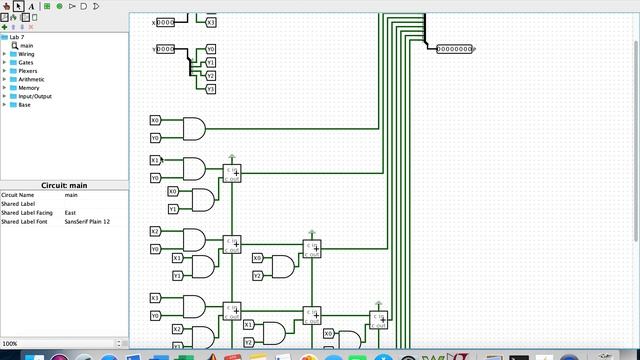Viewport: 640px width, 360px height.
Task: Select AND gate fed by X0 and Y2
Action: point(283,267)
